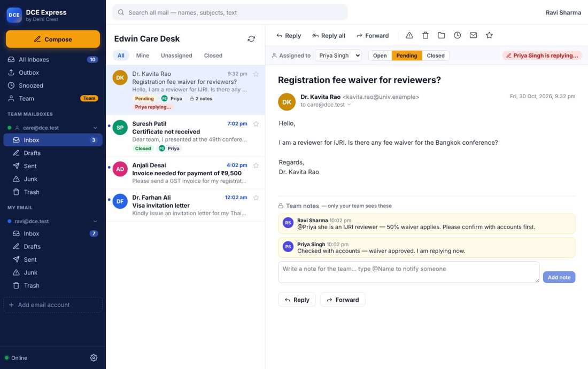Screen dimensions: 588x369
Task: Collapse the ravi@dce.test mailbox chevron
Action: [x=95, y=222]
